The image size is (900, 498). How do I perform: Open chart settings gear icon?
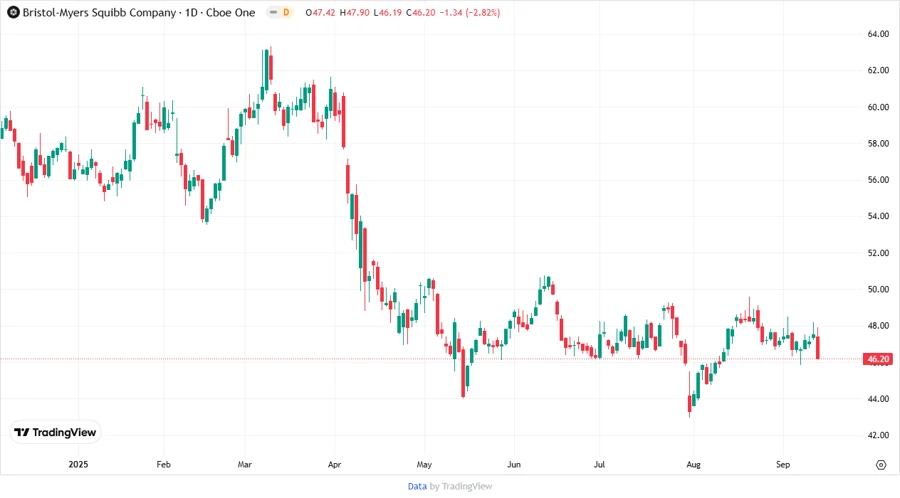881,465
